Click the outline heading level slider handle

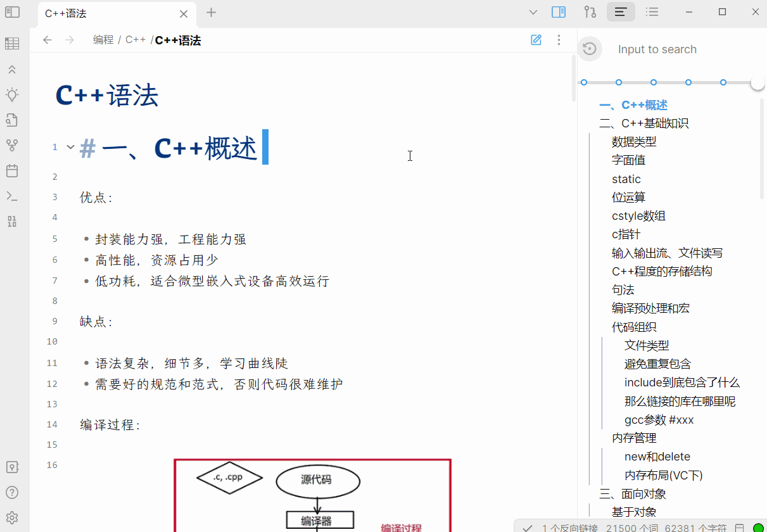tap(757, 82)
